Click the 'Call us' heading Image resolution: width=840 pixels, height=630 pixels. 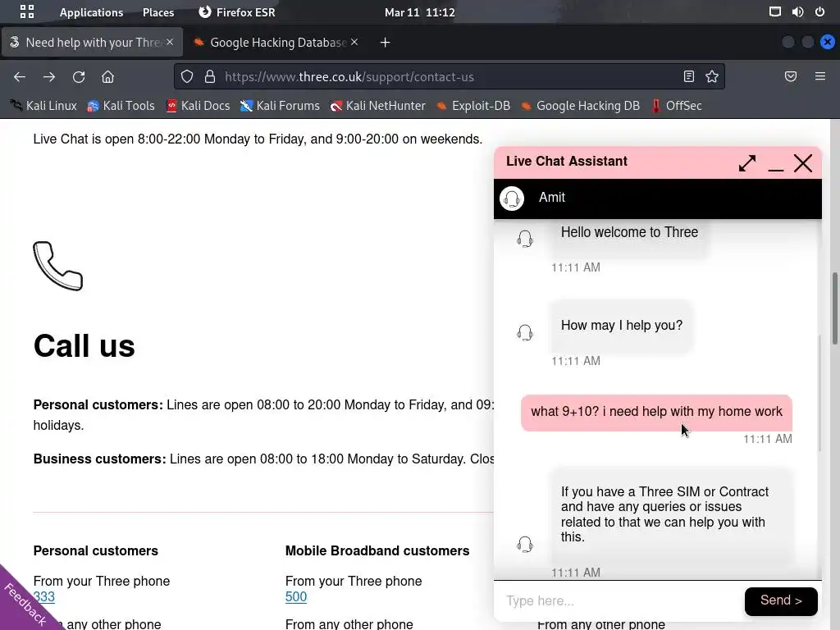point(84,345)
